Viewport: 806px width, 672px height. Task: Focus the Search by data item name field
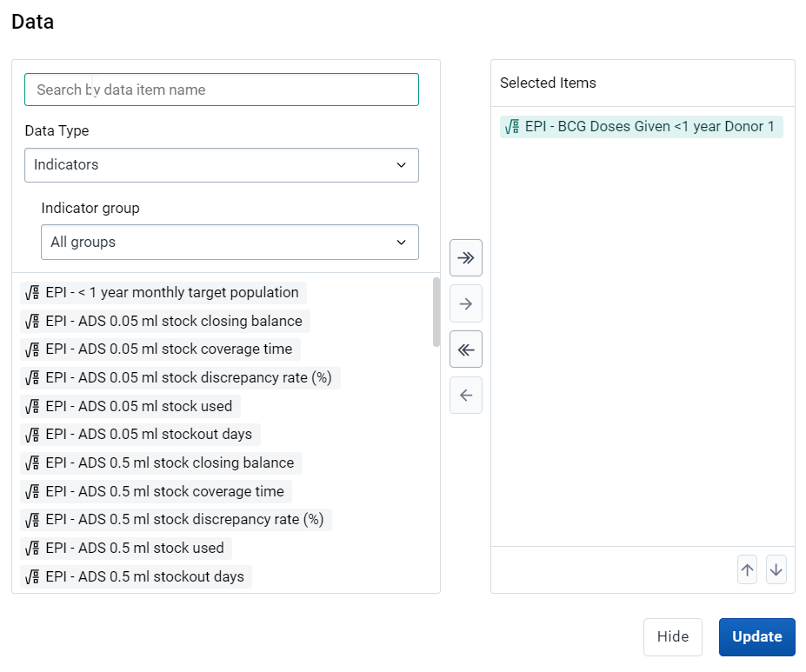222,90
